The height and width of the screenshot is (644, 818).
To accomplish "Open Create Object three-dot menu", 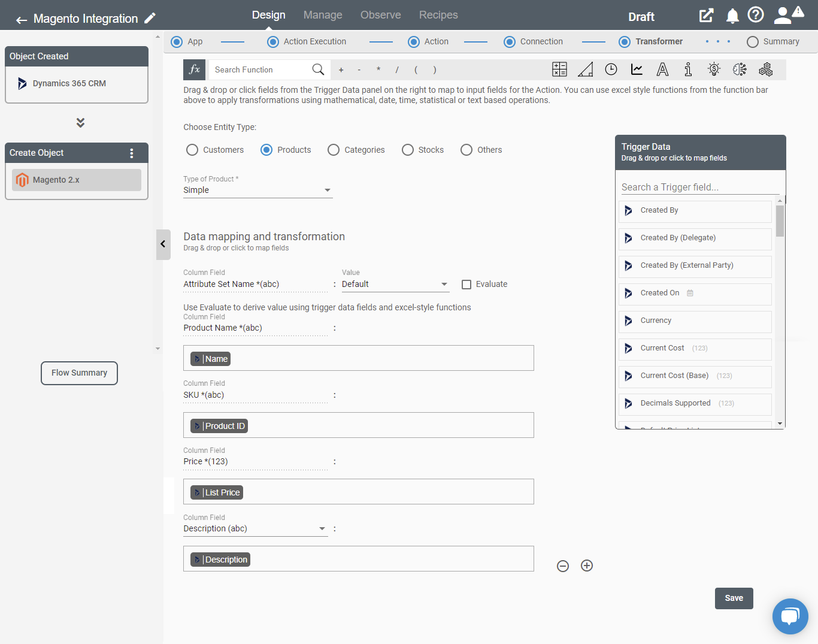I will click(132, 153).
